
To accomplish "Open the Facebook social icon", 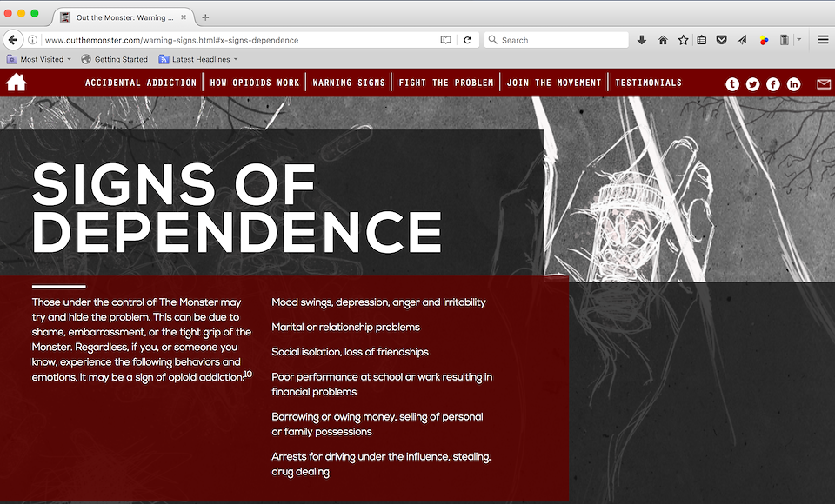I will pyautogui.click(x=772, y=84).
